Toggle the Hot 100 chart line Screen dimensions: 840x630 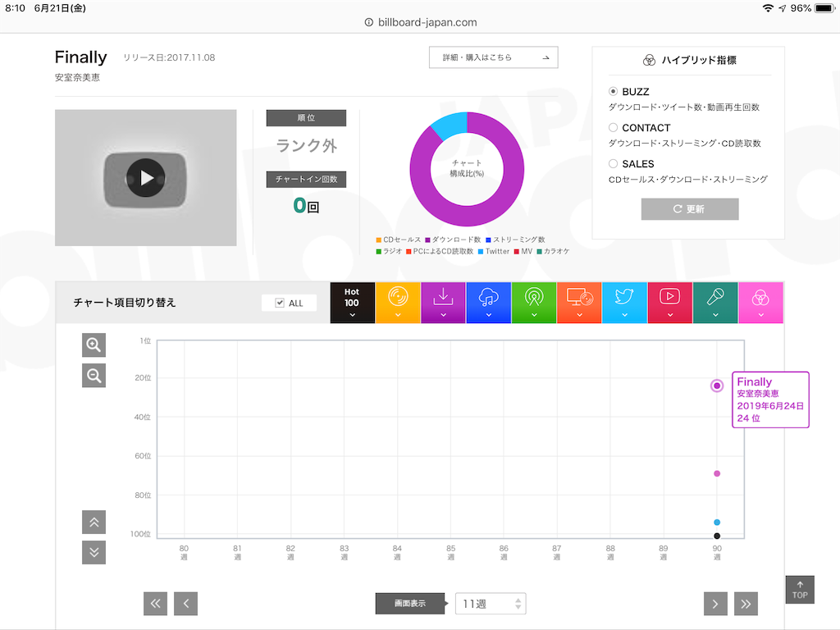click(352, 303)
